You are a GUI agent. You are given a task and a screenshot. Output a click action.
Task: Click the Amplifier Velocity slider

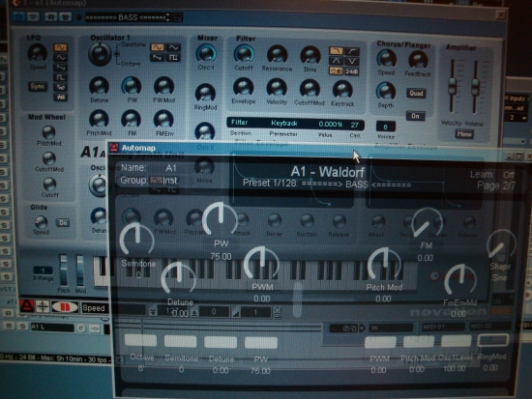(452, 86)
